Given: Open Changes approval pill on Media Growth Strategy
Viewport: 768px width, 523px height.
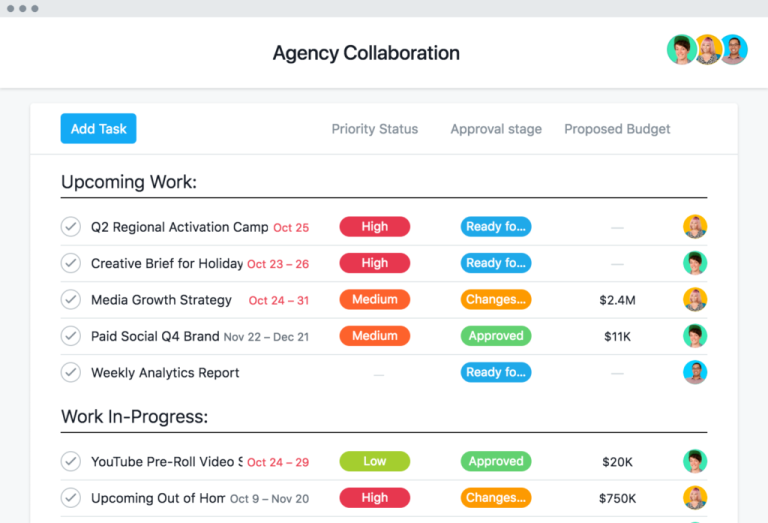Looking at the screenshot, I should click(496, 299).
